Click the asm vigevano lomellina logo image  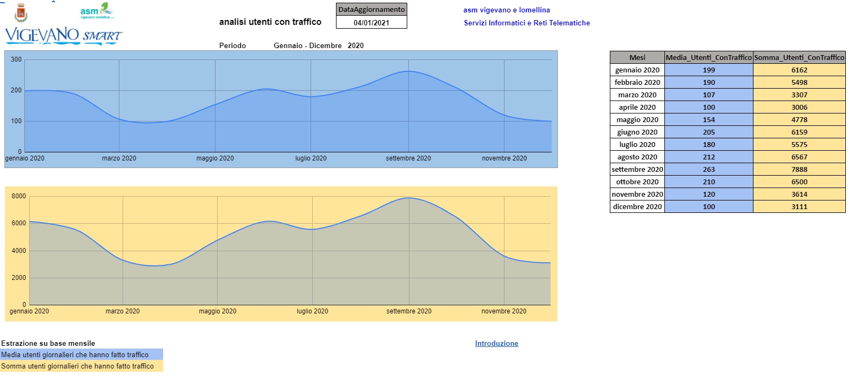97,11
